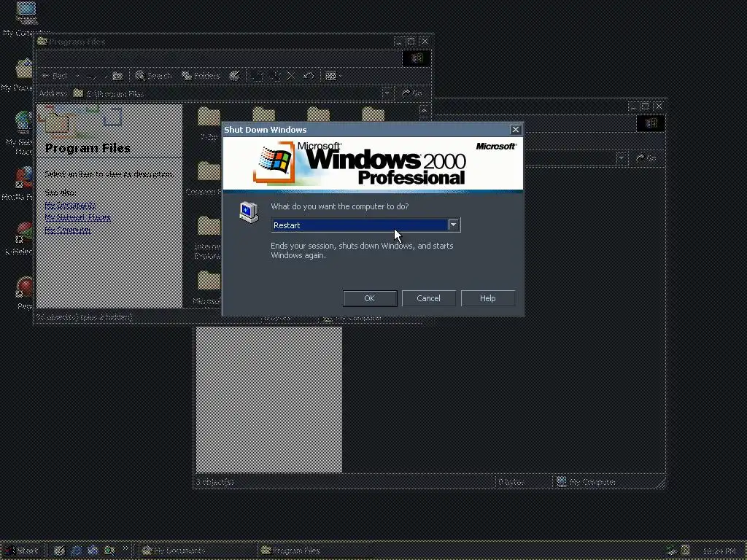Viewport: 747px width, 560px height.
Task: Click the Back button in Program Files toolbar
Action: (55, 76)
